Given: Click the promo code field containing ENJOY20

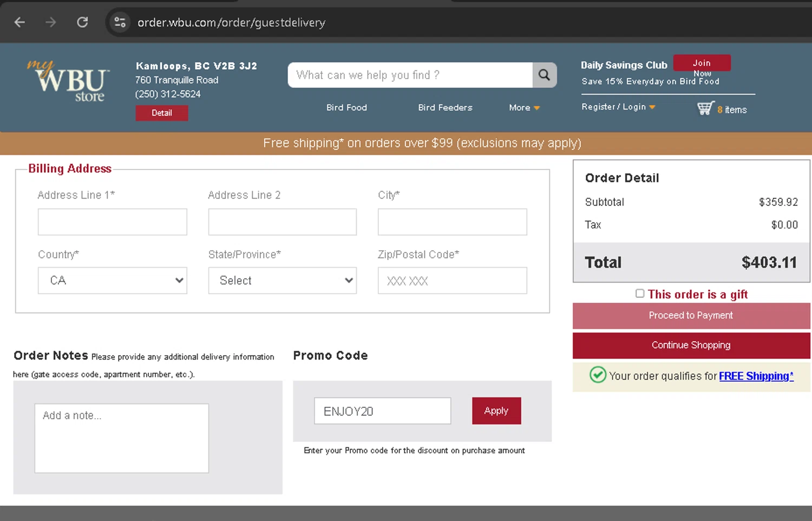Looking at the screenshot, I should pos(383,411).
